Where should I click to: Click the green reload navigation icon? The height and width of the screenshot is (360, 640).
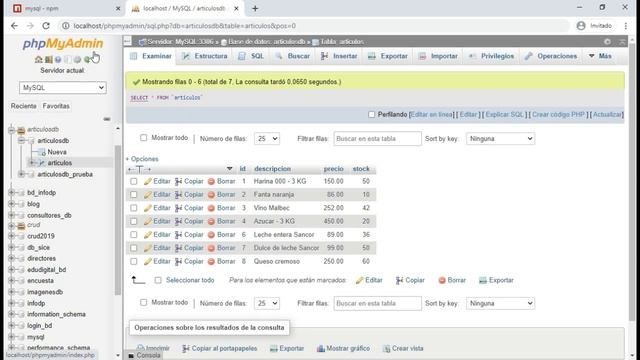[87, 60]
